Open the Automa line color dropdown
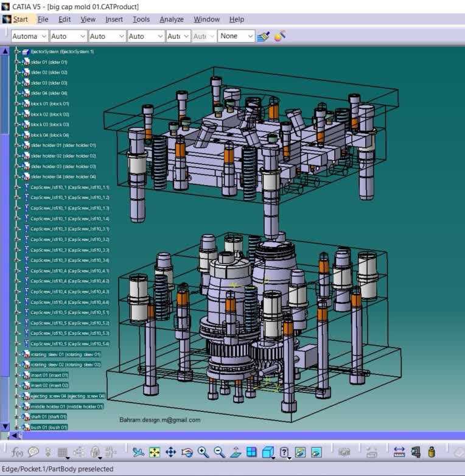 click(x=29, y=36)
